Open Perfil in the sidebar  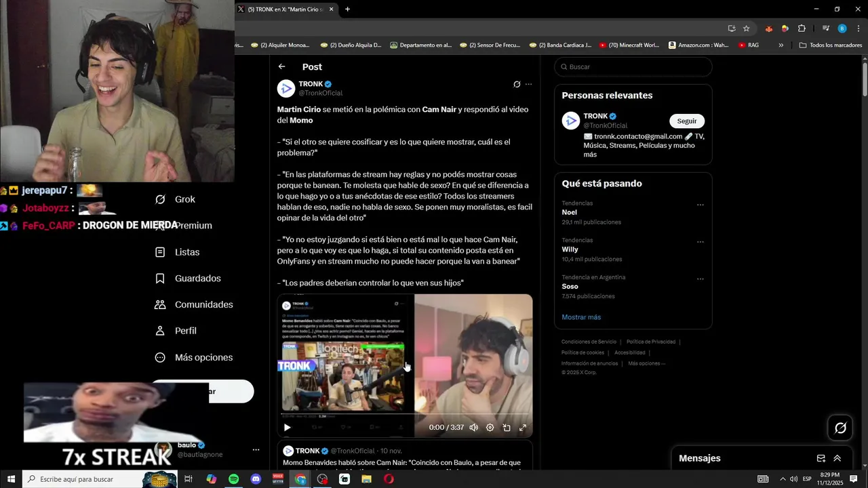click(x=176, y=331)
